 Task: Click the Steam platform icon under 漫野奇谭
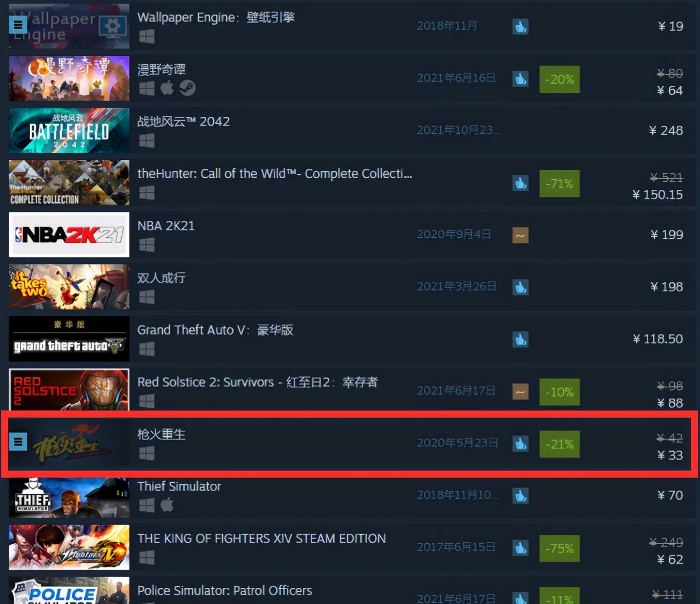pyautogui.click(x=187, y=87)
